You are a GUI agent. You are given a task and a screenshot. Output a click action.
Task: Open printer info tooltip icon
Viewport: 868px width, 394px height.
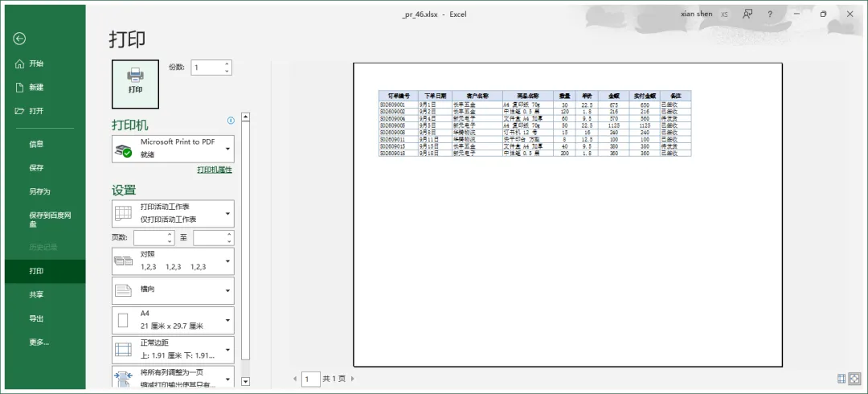point(231,121)
